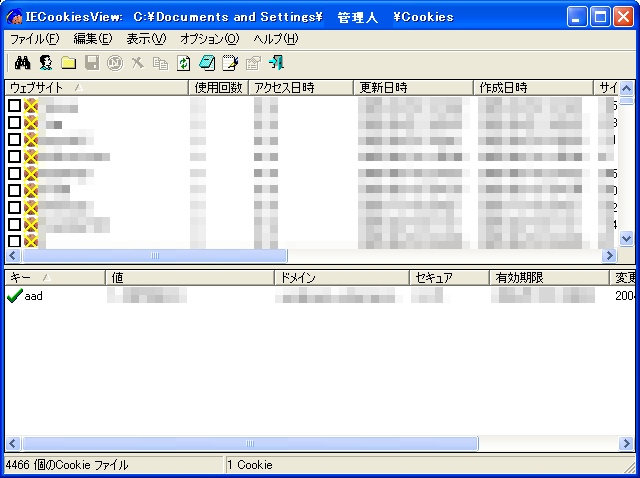Sort by the 更新日時 column header
The height and width of the screenshot is (478, 640).
tap(413, 87)
